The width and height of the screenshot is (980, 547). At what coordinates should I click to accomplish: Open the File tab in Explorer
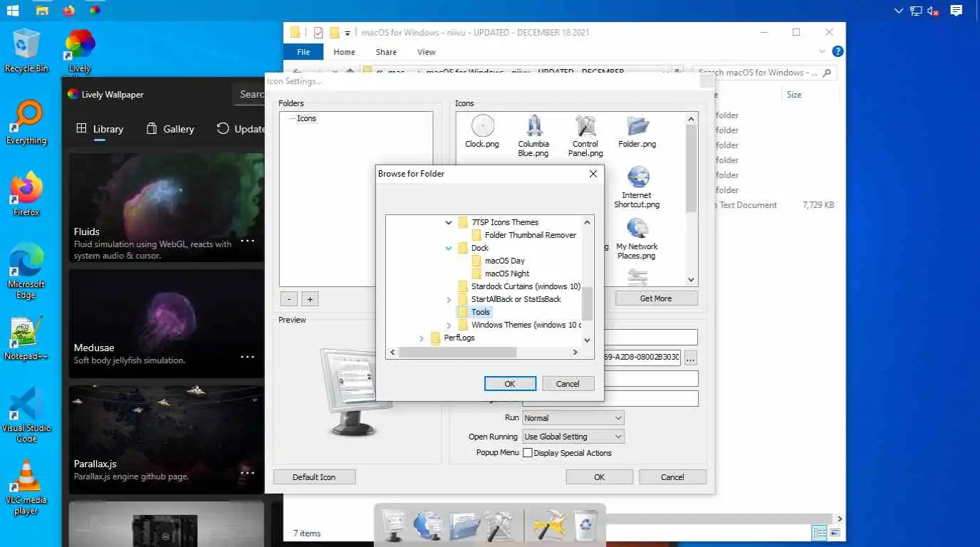tap(303, 52)
